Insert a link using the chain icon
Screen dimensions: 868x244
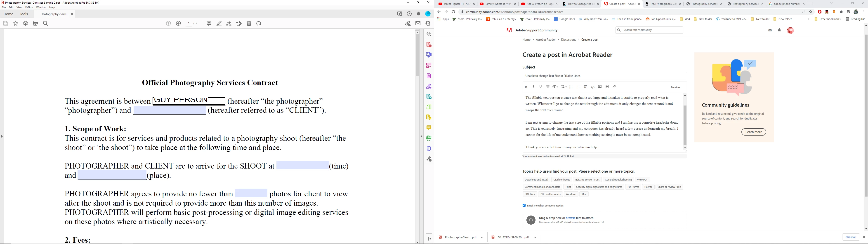click(614, 87)
